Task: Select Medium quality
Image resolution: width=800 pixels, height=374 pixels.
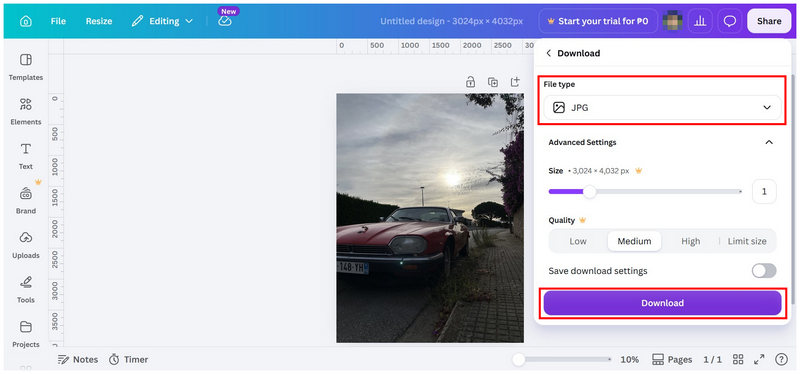Action: click(634, 241)
